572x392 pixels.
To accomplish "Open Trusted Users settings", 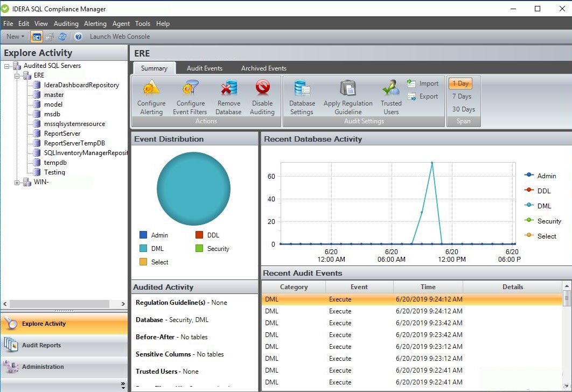I will [x=391, y=97].
